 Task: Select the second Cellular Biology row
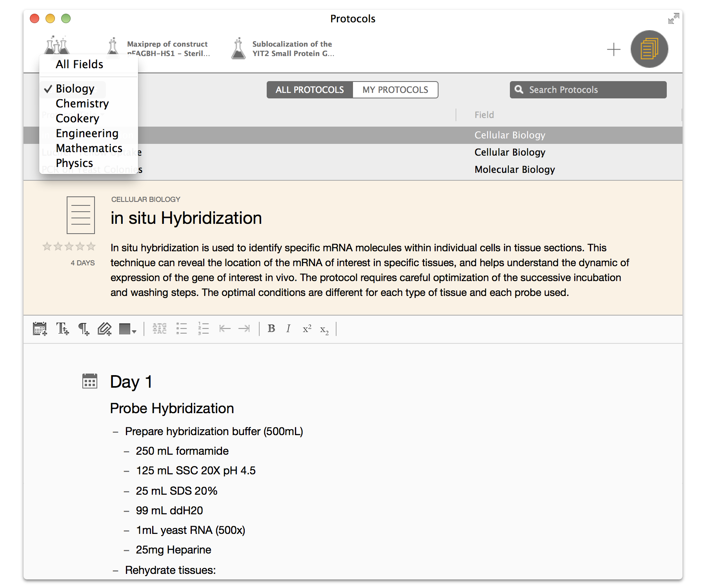tap(353, 152)
